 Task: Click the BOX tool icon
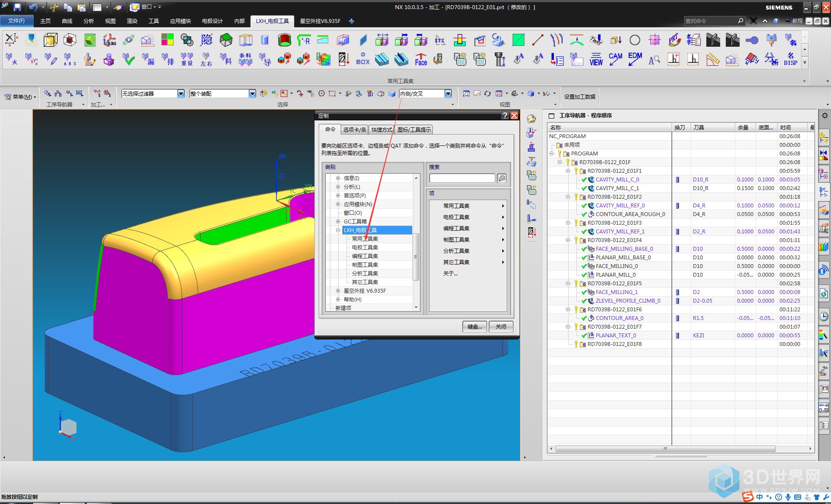(362, 59)
